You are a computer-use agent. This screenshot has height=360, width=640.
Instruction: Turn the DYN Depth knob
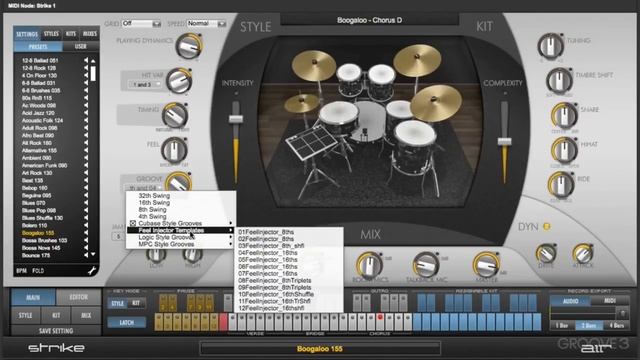[546, 253]
